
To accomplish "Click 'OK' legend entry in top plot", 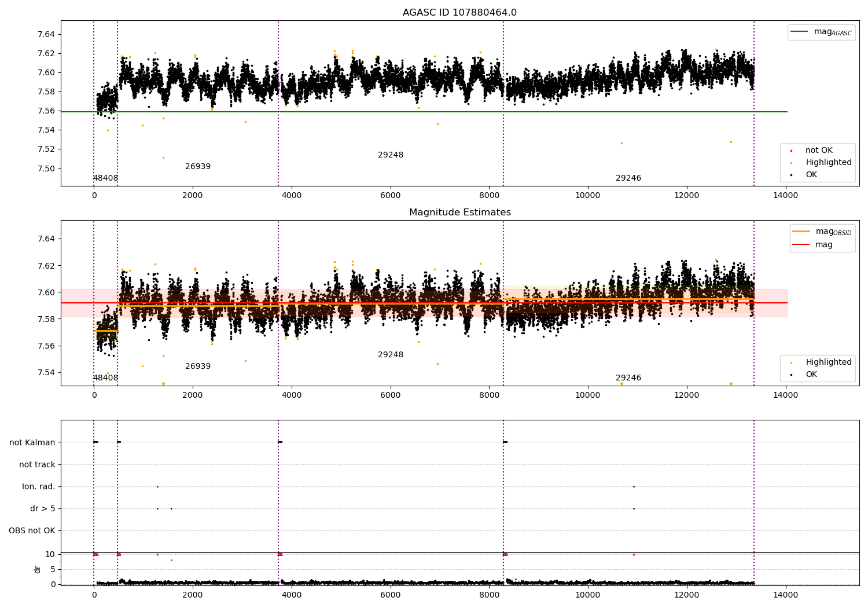I will click(x=811, y=175).
